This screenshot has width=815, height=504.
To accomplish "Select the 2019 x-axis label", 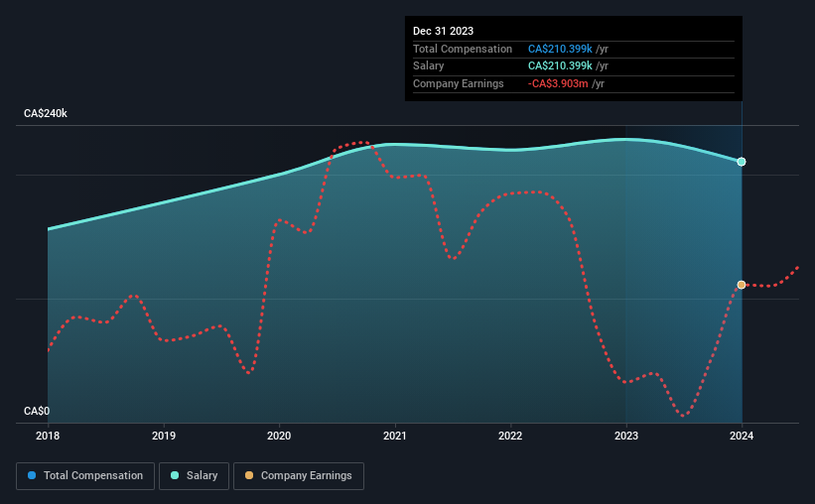I will click(x=164, y=436).
